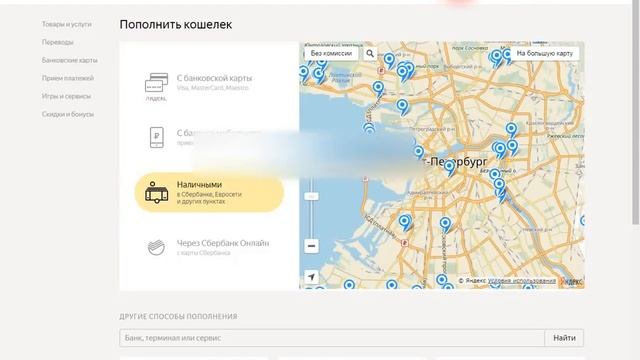The width and height of the screenshot is (640, 360).
Task: Open 'Скидки и бонусы' sidebar item
Action: click(x=68, y=114)
